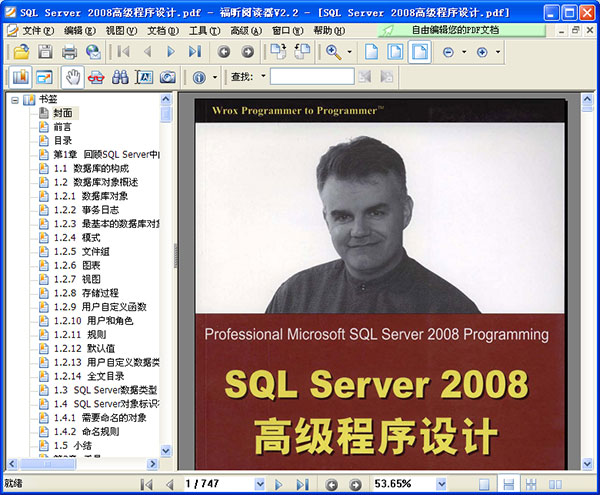
Task: Open the 高级(A) menu
Action: [x=246, y=31]
